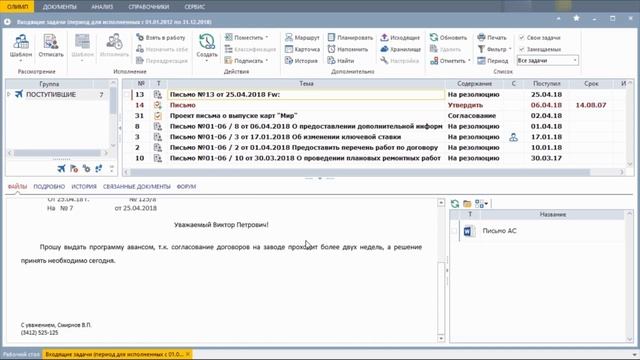Screen dimensions: 640x360
Task: Click the Период calendar icon
Action: point(481,60)
